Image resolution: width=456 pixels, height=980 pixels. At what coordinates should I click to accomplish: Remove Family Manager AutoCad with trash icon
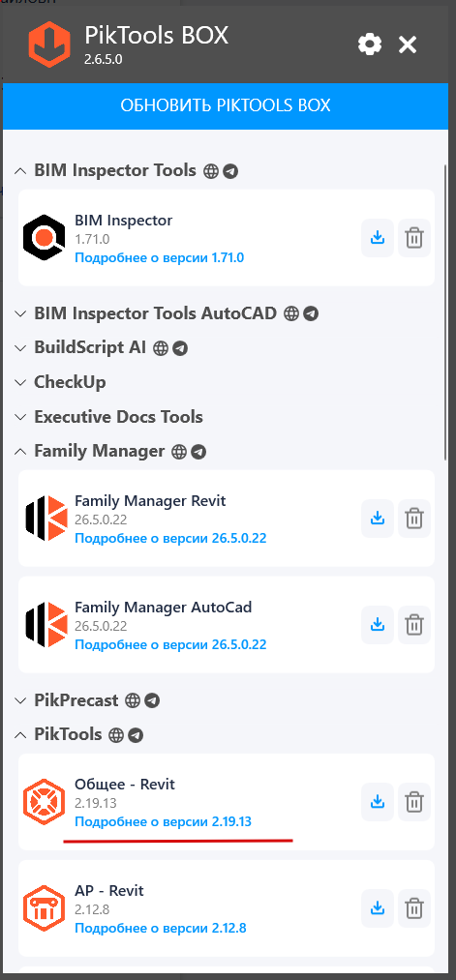pyautogui.click(x=414, y=624)
